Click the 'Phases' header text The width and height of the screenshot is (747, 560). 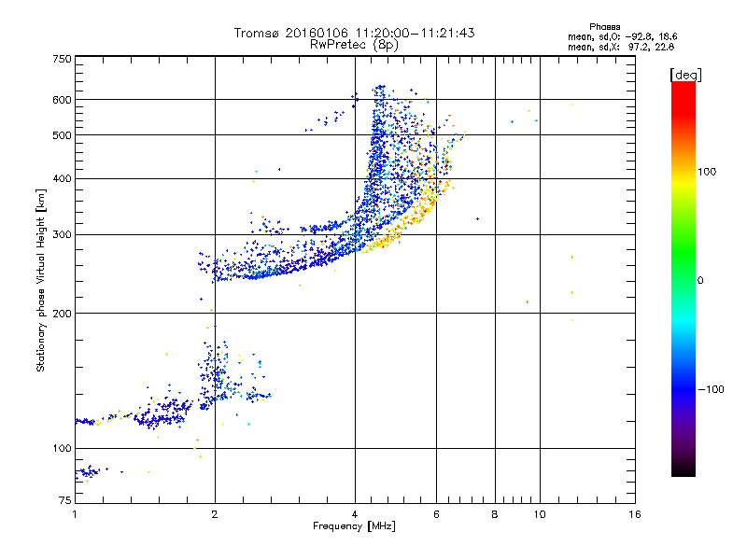coord(604,27)
